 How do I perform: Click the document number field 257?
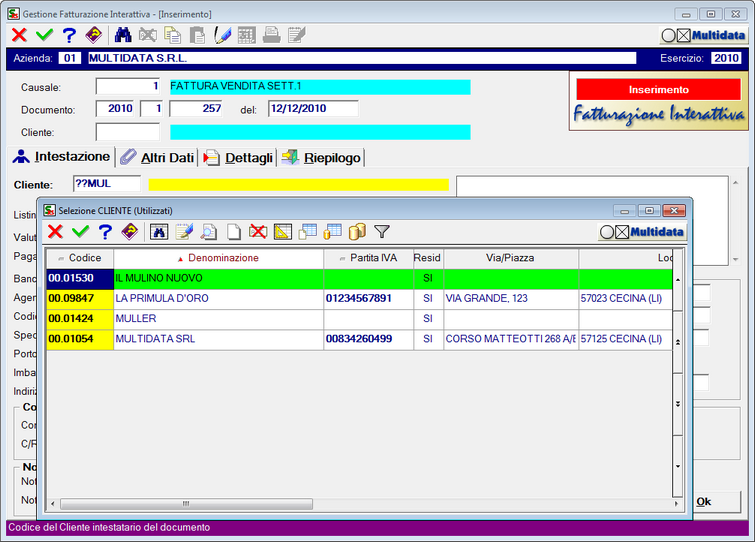pos(196,109)
